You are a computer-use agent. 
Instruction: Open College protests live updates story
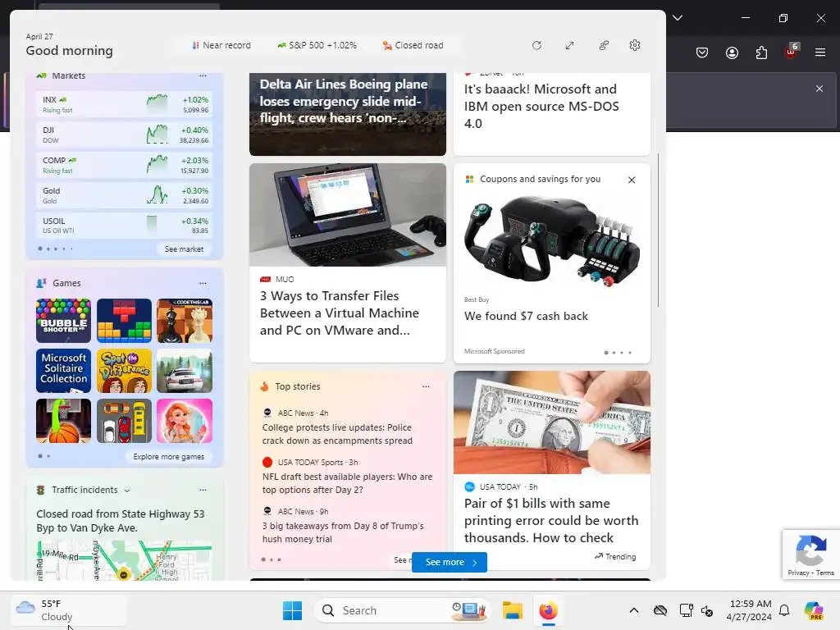[x=337, y=434]
